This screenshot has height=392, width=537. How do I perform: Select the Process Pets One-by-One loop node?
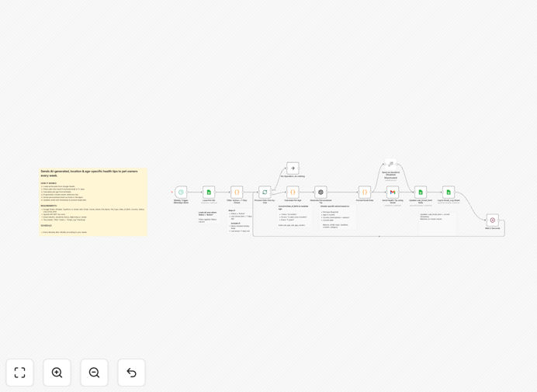[x=265, y=193]
